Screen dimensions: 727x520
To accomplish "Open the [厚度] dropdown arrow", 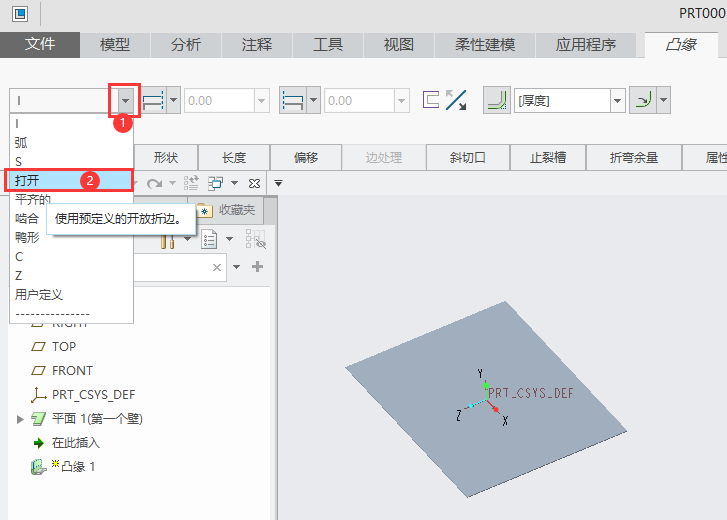I will [x=618, y=101].
